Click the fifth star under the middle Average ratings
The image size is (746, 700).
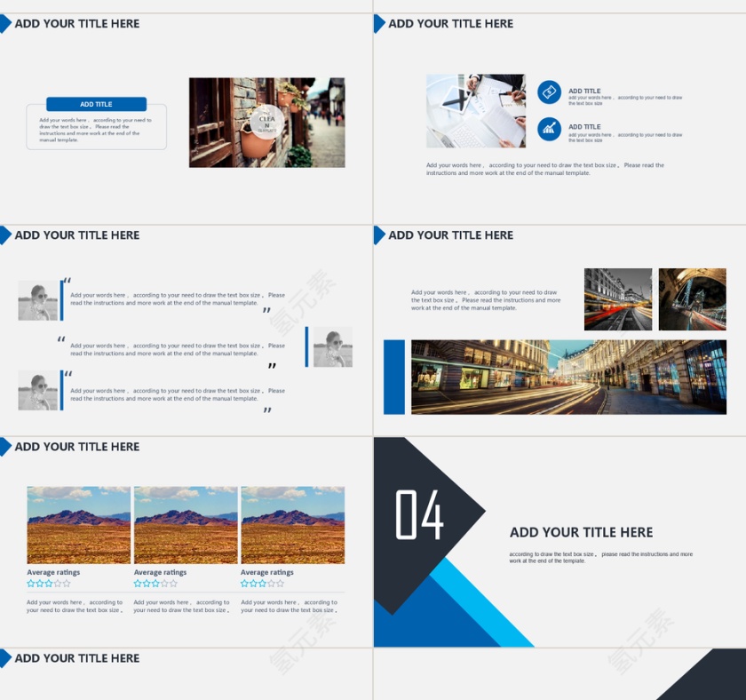coord(173,584)
